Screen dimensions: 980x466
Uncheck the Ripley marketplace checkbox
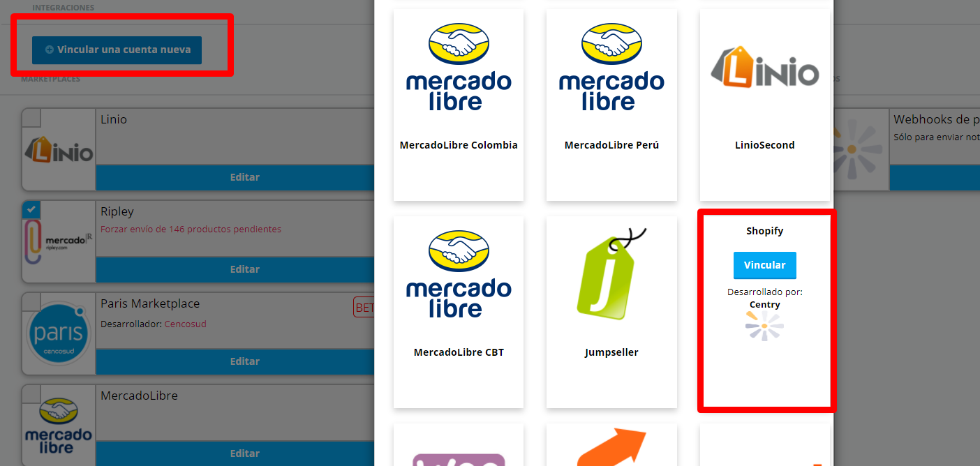click(31, 210)
